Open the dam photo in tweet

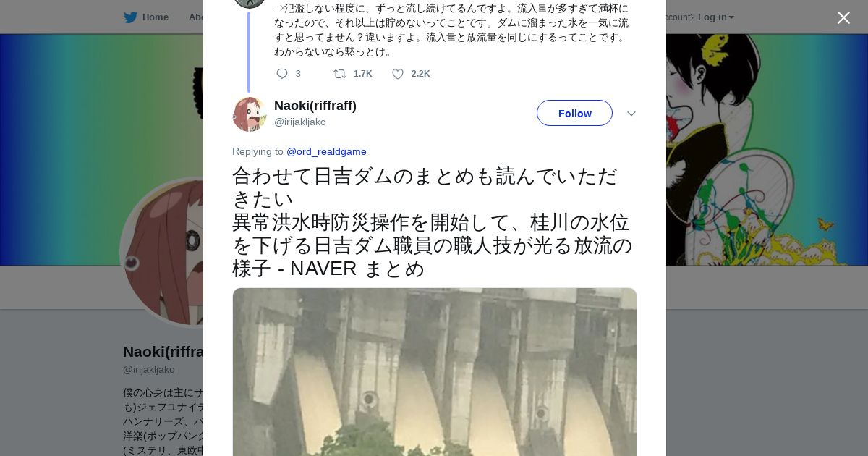[x=435, y=372]
